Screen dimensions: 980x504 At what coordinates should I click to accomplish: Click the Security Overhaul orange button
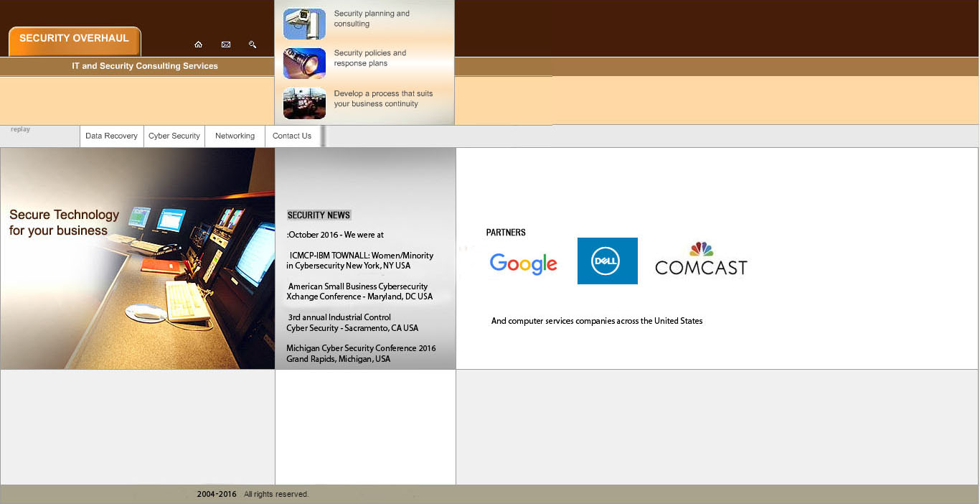coord(75,40)
